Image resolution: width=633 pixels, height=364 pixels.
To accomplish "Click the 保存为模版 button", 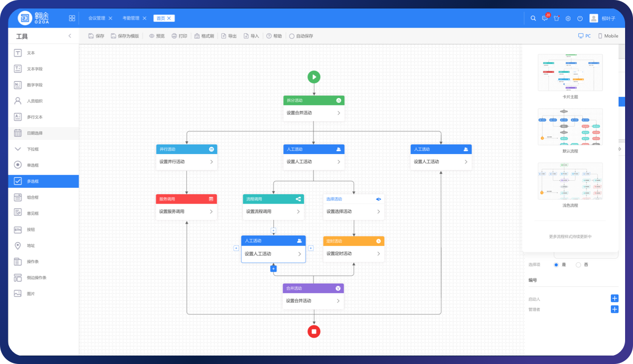I will pyautogui.click(x=125, y=36).
